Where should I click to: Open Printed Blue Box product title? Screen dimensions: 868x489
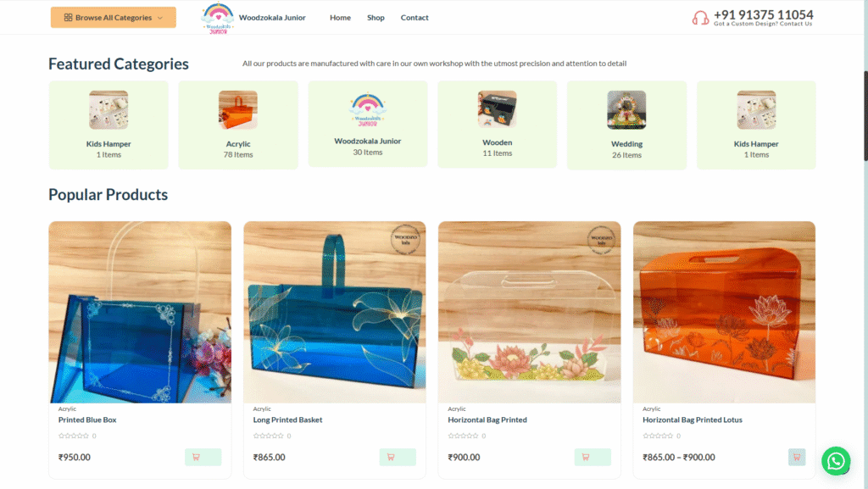[87, 420]
